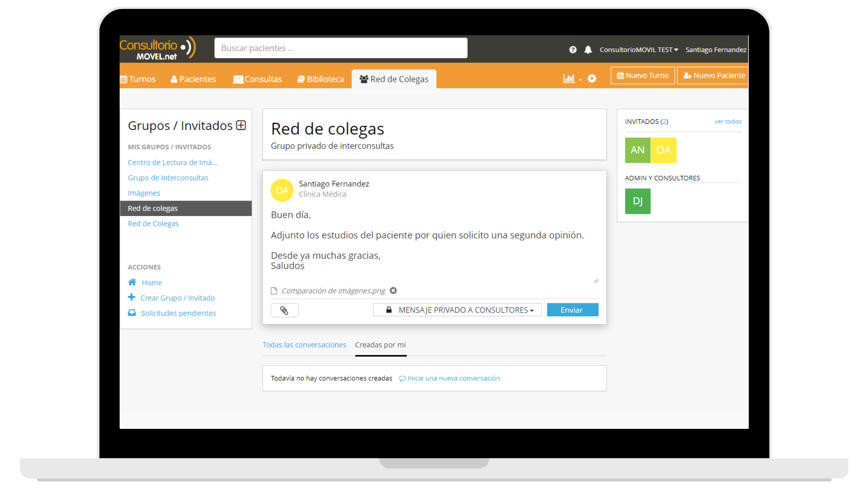The height and width of the screenshot is (488, 868).
Task: Click the yellow OA invited member avatar
Action: click(x=663, y=150)
